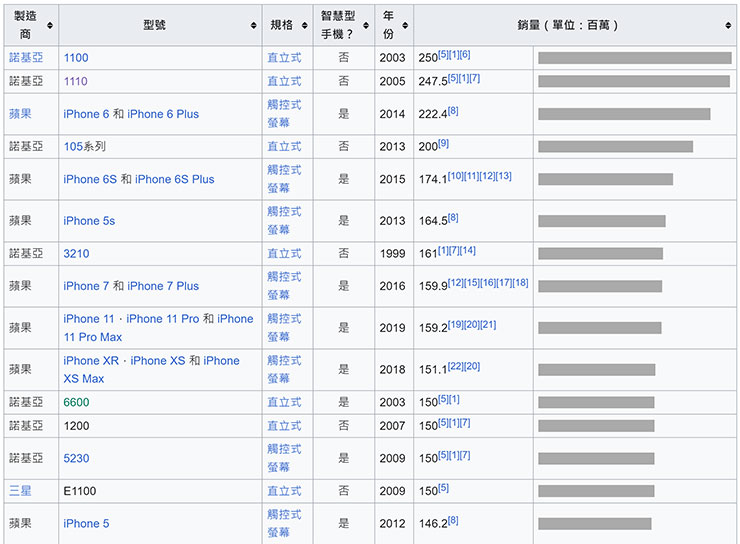Viewport: 740px width, 544px height.
Task: Click the 三星 manufacturer link
Action: point(20,492)
